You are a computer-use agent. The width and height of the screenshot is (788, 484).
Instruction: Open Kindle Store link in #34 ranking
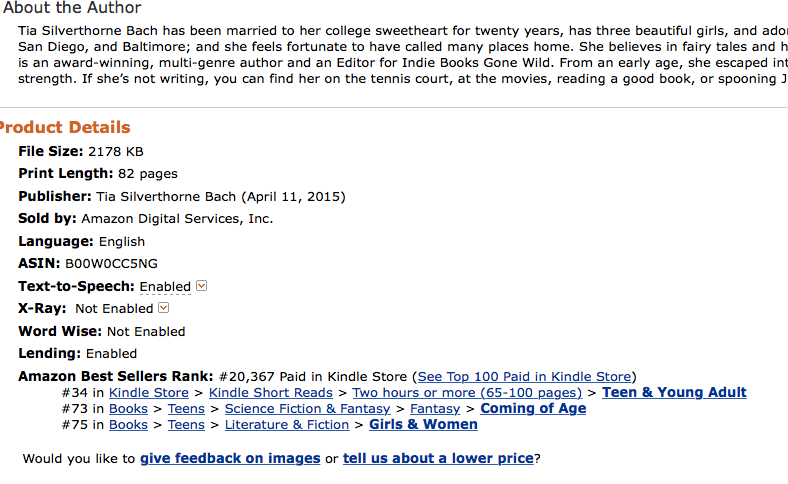[149, 393]
